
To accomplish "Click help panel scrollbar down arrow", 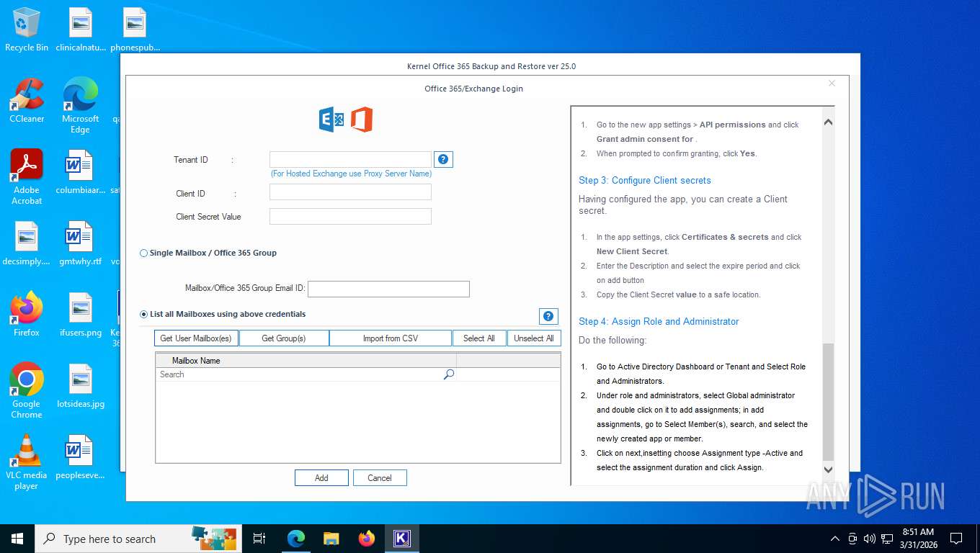I will pos(828,469).
